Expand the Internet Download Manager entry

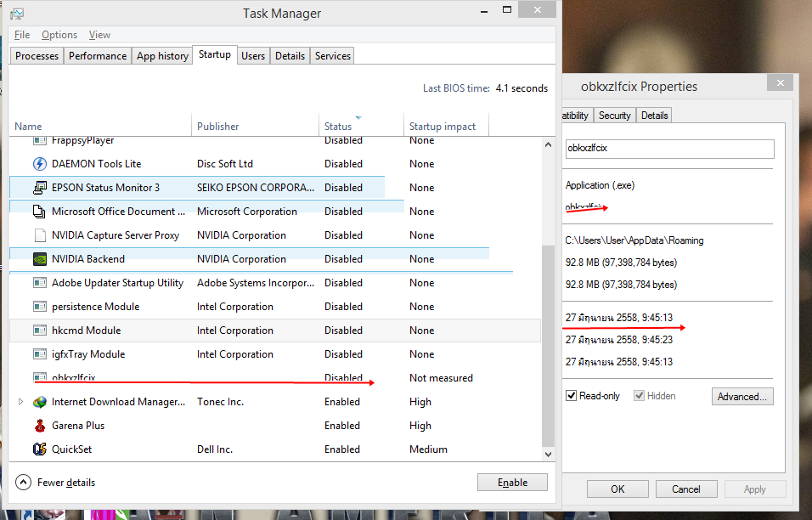click(20, 402)
